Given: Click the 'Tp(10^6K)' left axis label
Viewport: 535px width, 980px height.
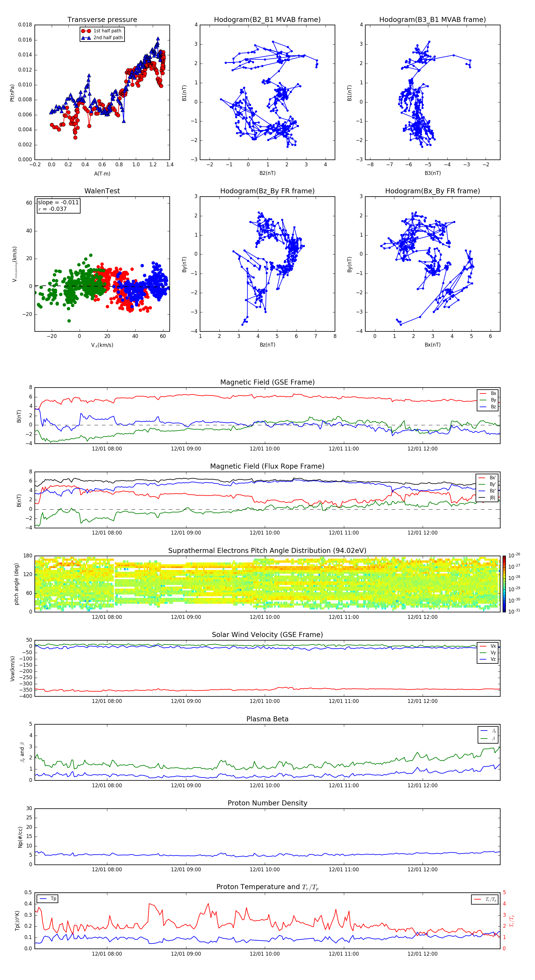Looking at the screenshot, I should point(17,921).
